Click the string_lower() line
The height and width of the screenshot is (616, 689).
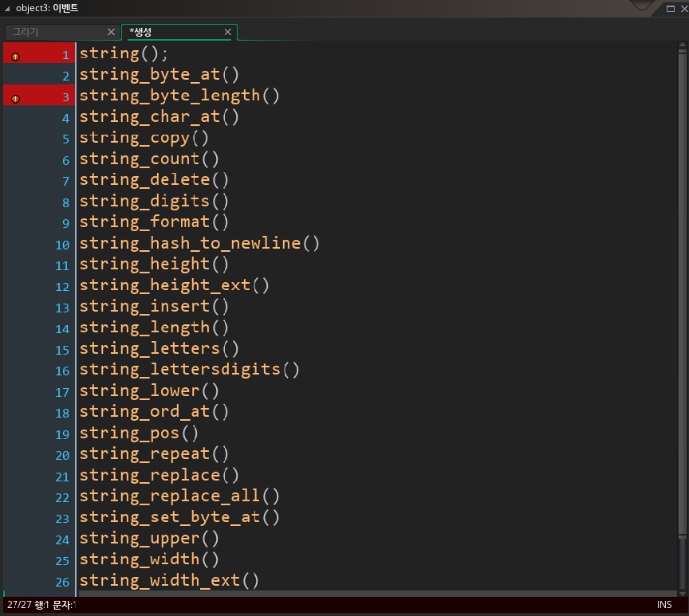pyautogui.click(x=149, y=390)
